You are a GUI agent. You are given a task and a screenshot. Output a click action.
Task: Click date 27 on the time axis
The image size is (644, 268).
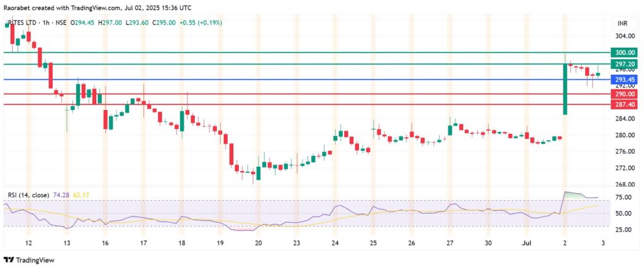[x=450, y=242]
